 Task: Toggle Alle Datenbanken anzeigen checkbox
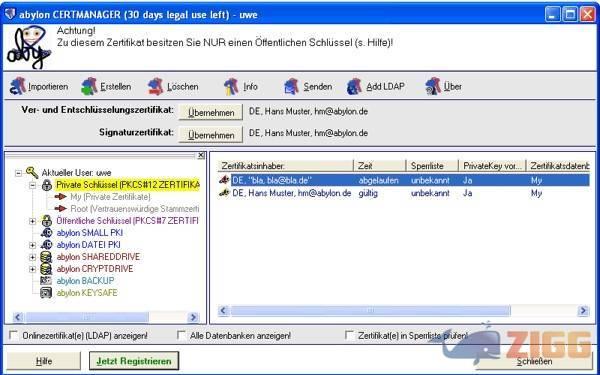coord(181,336)
